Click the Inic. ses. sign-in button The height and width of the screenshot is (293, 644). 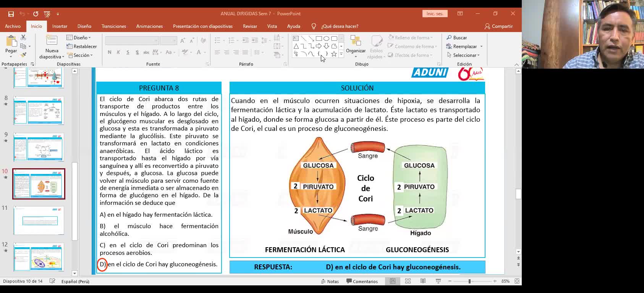(x=435, y=13)
